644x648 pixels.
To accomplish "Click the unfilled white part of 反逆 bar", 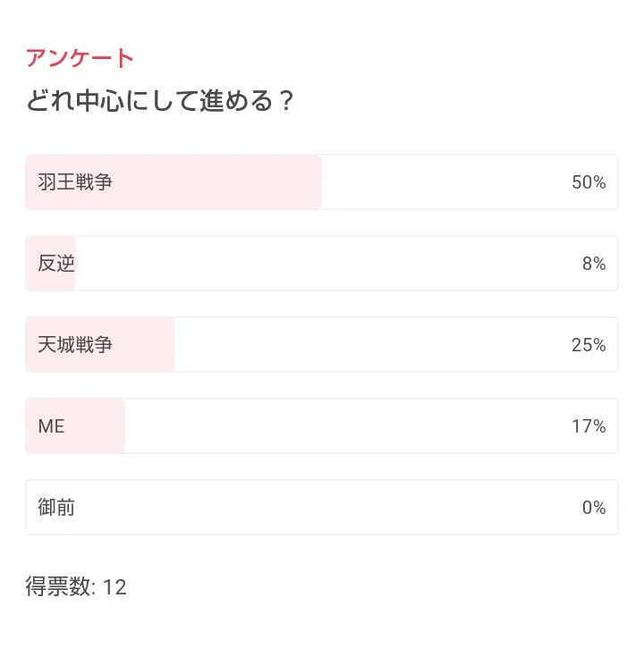I will [322, 264].
